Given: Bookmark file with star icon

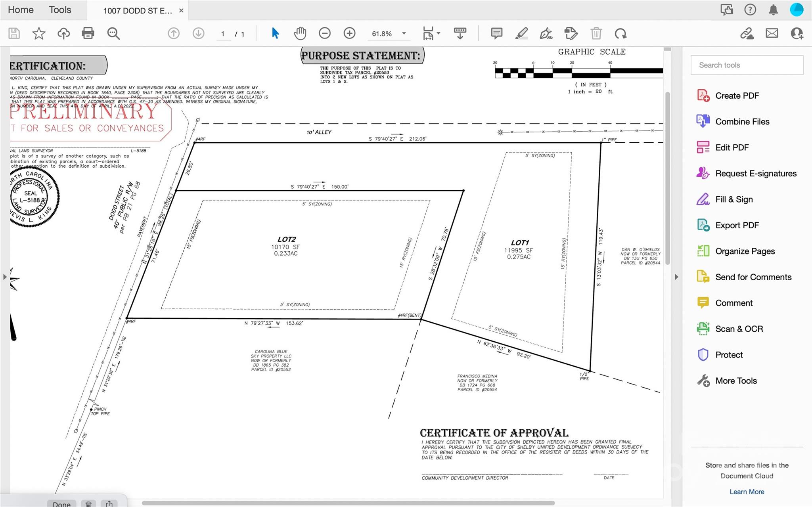Looking at the screenshot, I should tap(38, 33).
